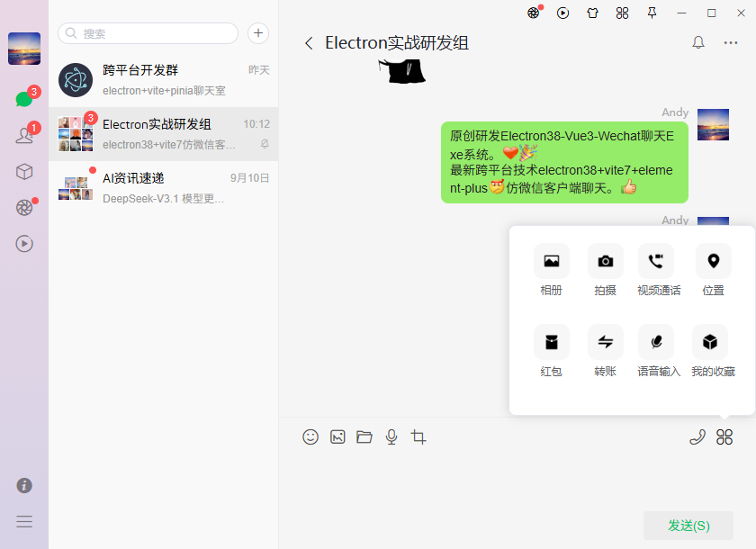Open the emoji picker smiley icon

310,437
